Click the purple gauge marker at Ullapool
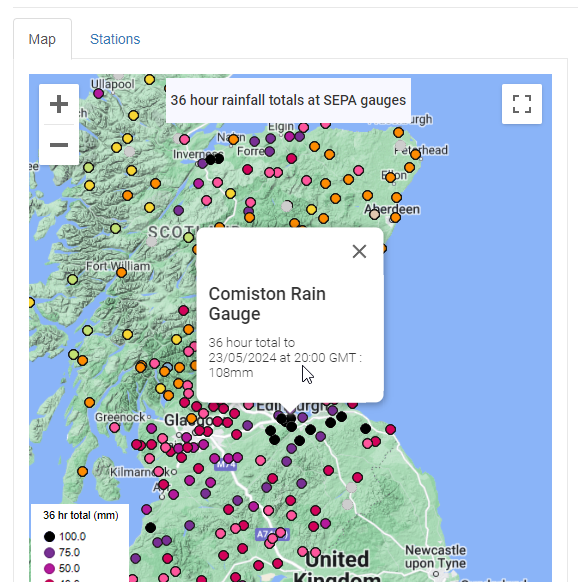This screenshot has width=578, height=582. 98,94
